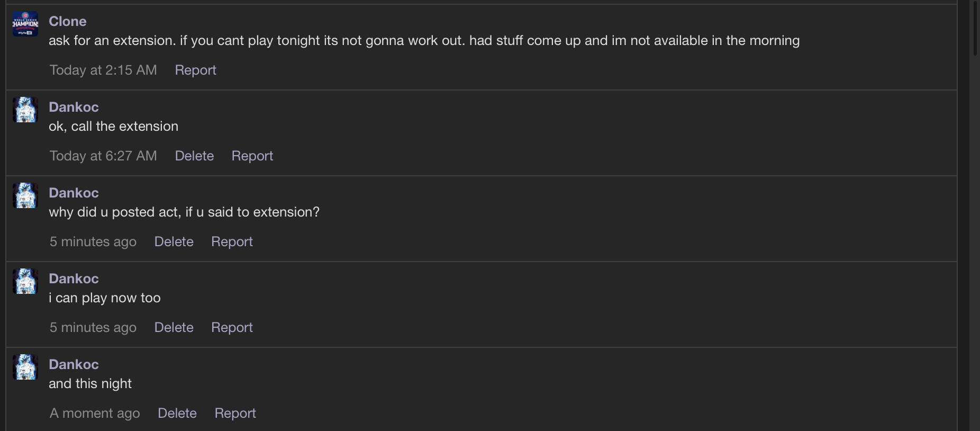Delete the "ok, call the extension" comment

tap(194, 156)
